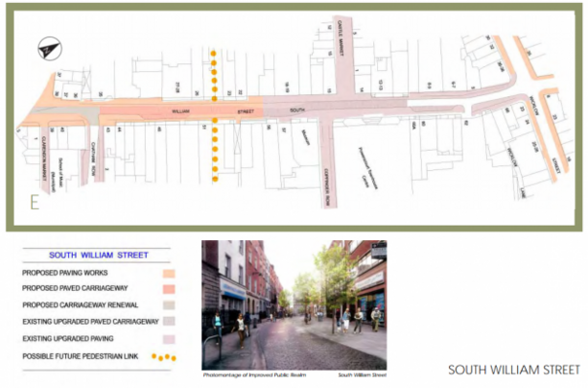Click the South William Street title at bottom right
This screenshot has height=388, width=588.
514,370
